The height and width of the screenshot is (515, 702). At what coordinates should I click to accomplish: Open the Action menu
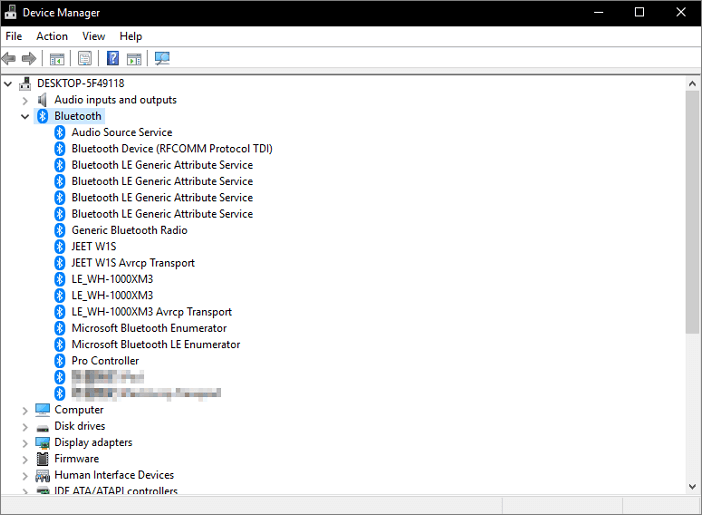(52, 36)
